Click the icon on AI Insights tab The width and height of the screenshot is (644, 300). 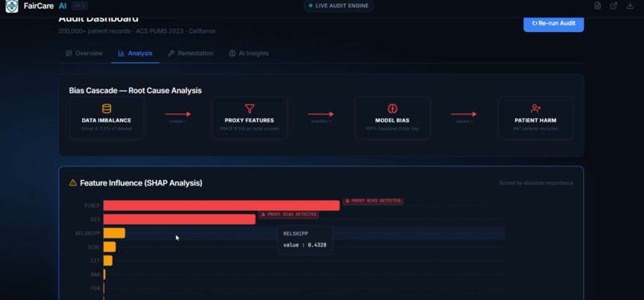pos(232,54)
